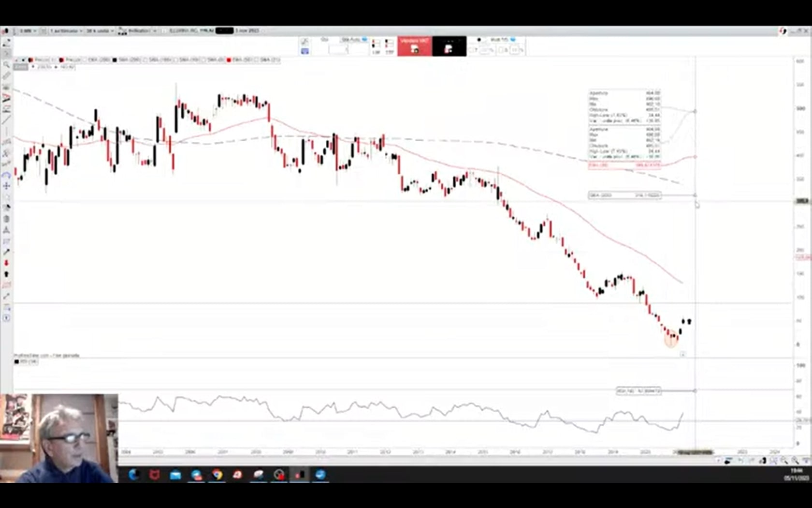Open the timeframe dropdown showing 1 settimana
The height and width of the screenshot is (508, 812).
[x=66, y=30]
